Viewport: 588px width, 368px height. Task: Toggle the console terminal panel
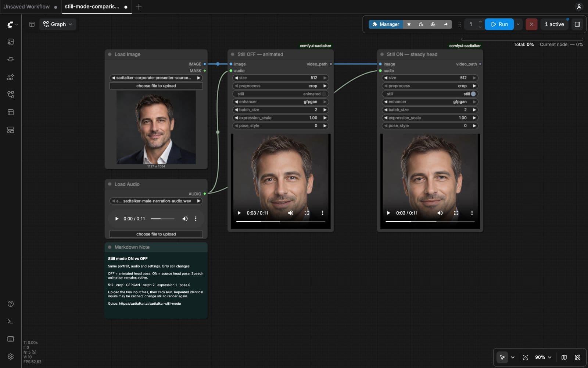click(x=11, y=321)
